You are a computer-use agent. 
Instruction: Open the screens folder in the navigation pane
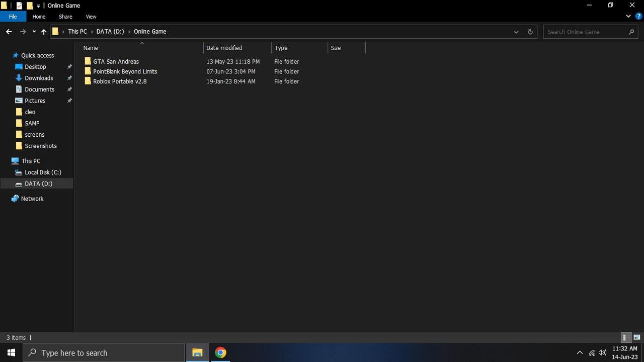click(34, 135)
